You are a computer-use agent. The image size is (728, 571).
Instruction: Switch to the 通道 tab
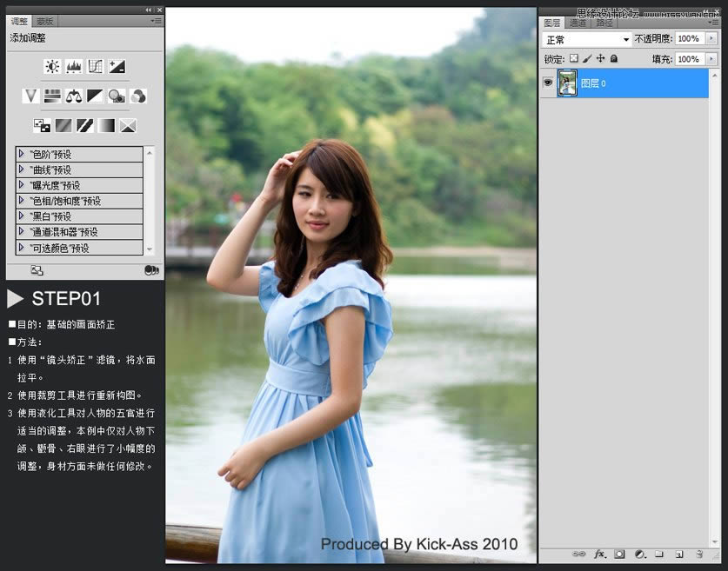tap(578, 23)
